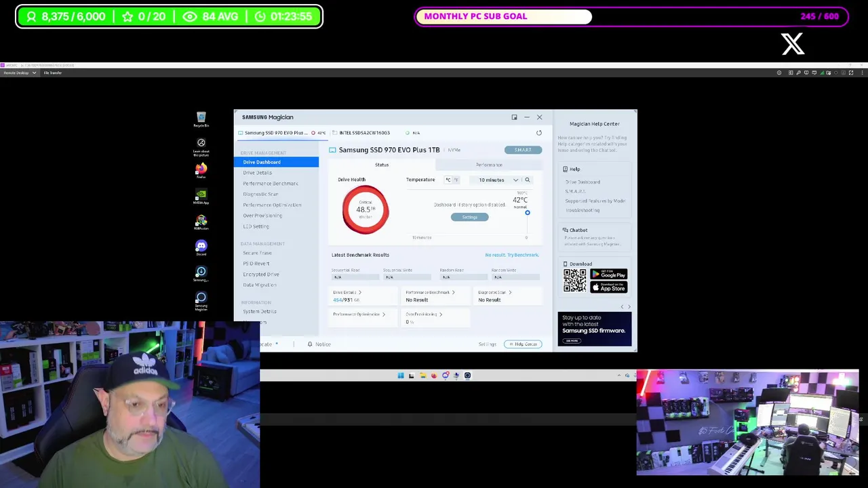868x488 pixels.
Task: Switch temperature unit to Fahrenheit
Action: pos(456,180)
